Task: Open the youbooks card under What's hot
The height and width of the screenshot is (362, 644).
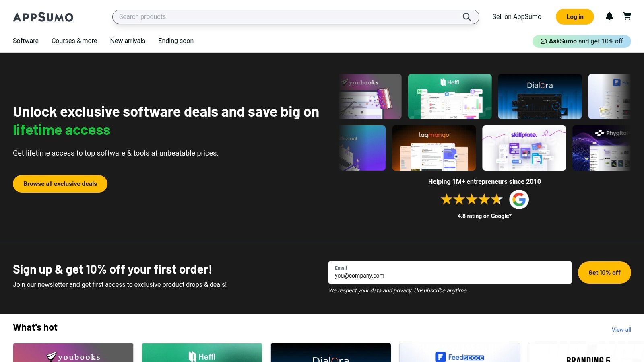Action: [x=73, y=353]
